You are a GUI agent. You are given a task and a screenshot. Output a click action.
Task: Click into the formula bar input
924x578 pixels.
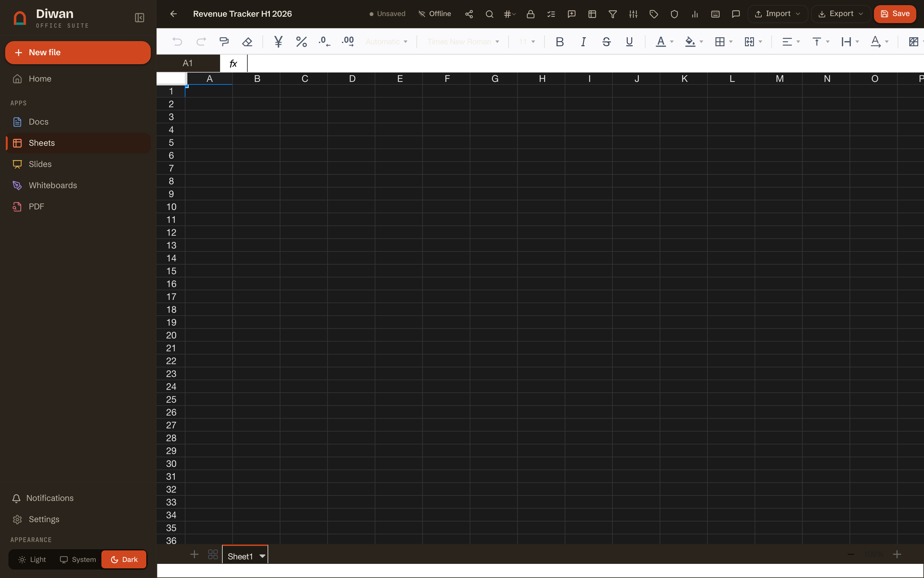[x=585, y=64]
